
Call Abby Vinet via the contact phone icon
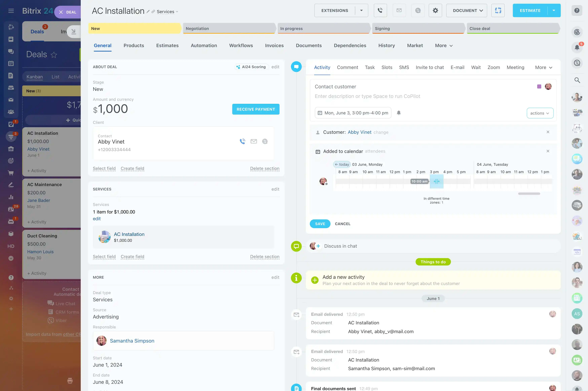click(242, 141)
